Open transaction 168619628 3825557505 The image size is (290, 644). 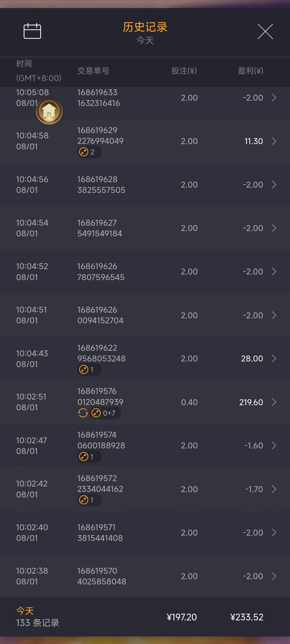point(101,185)
